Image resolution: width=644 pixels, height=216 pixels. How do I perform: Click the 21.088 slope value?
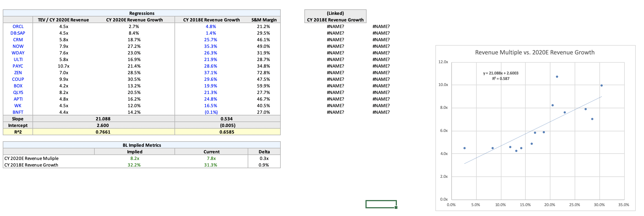coord(103,119)
